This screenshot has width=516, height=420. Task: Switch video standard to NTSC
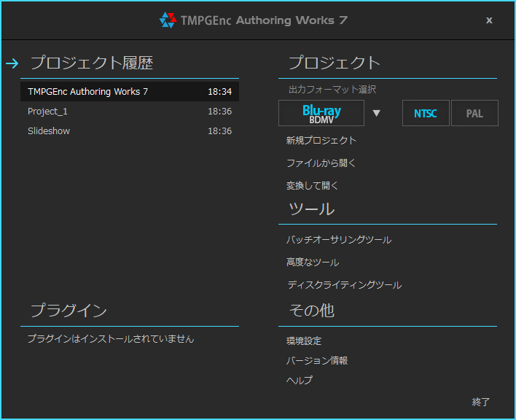426,113
